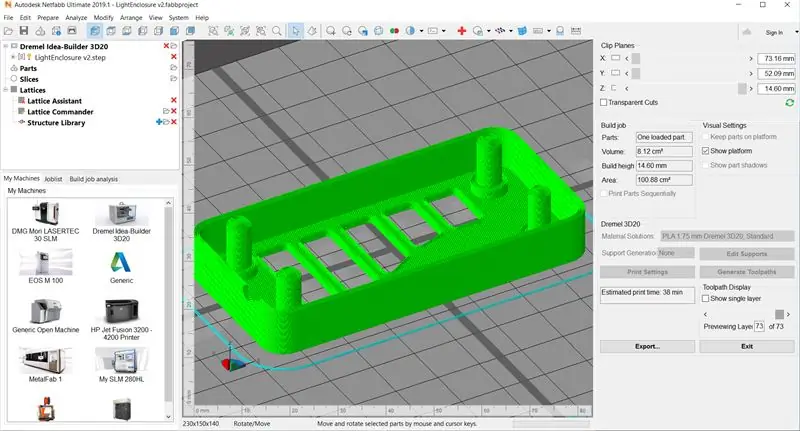800x431 pixels.
Task: Select the Generic Open Machine
Action: click(45, 316)
